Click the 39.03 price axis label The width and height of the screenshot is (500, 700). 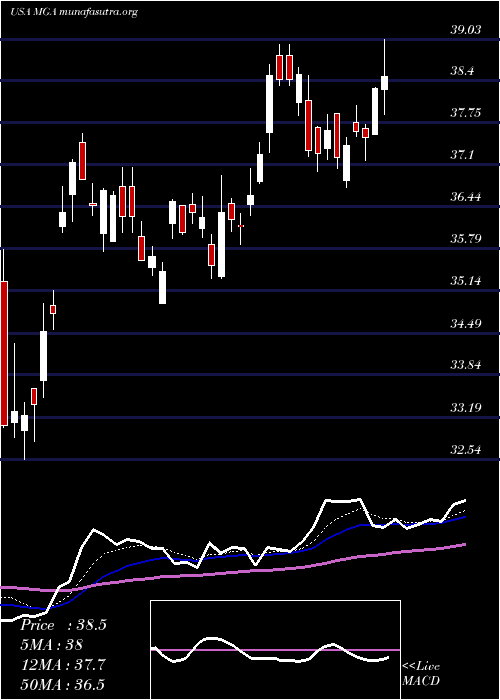pyautogui.click(x=465, y=30)
